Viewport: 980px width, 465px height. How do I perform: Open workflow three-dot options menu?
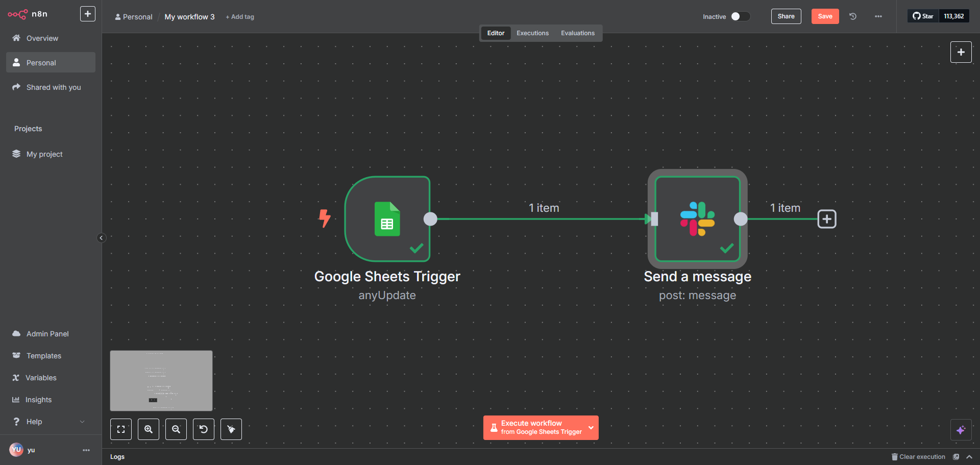tap(878, 16)
